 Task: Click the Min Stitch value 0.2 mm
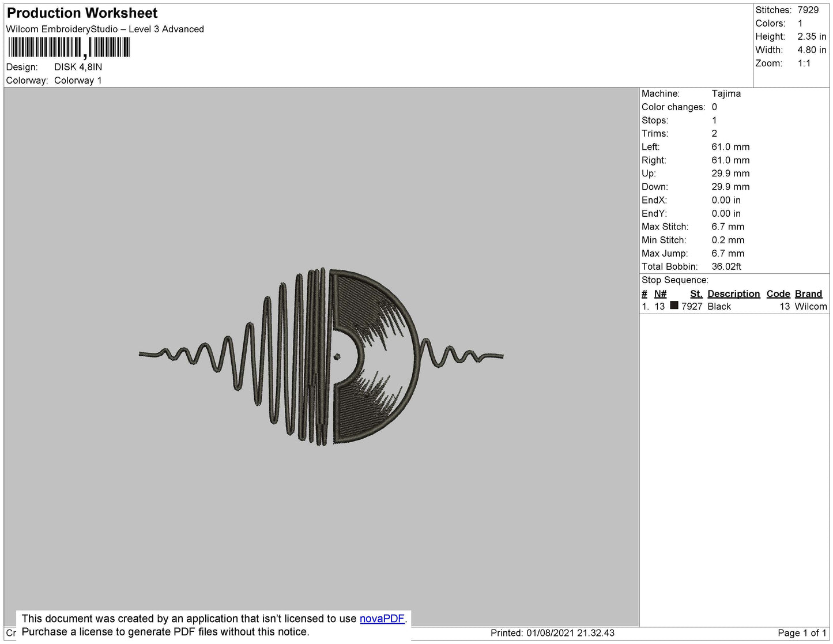coord(728,240)
